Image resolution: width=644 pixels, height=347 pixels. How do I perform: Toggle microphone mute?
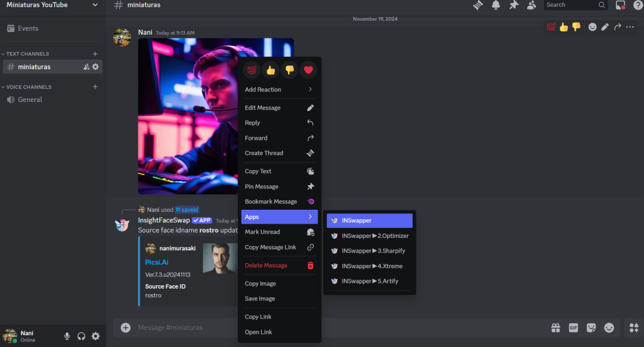pyautogui.click(x=67, y=336)
